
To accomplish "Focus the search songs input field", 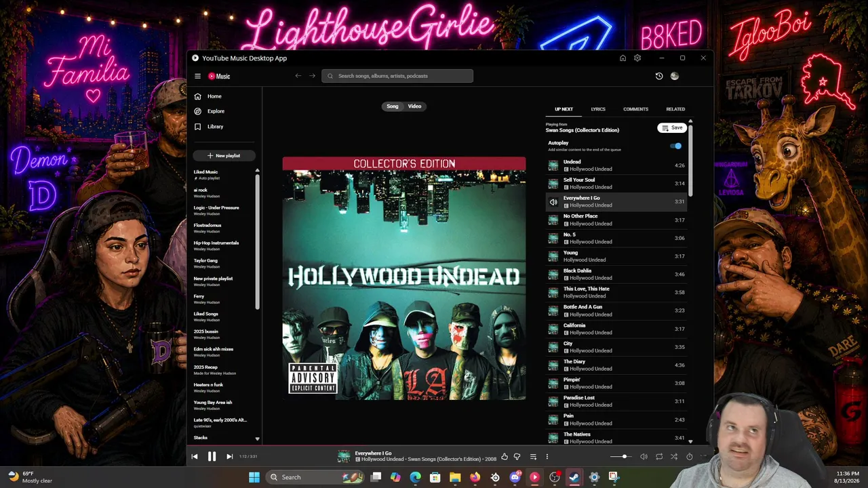I will tap(397, 76).
